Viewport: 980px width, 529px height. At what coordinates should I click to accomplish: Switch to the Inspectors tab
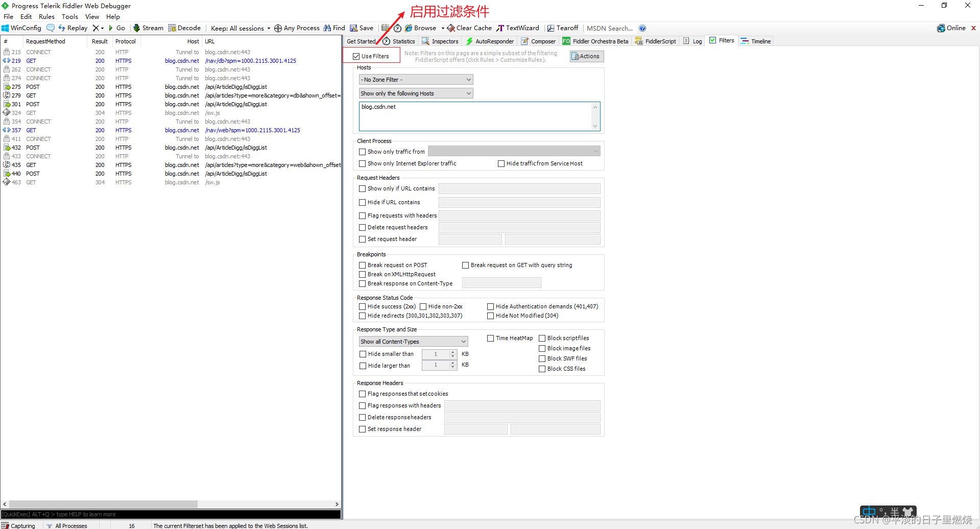(440, 41)
